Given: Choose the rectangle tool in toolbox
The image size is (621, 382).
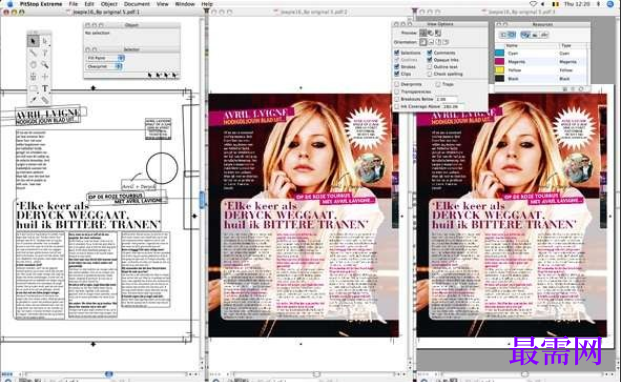Looking at the screenshot, I should point(33,89).
